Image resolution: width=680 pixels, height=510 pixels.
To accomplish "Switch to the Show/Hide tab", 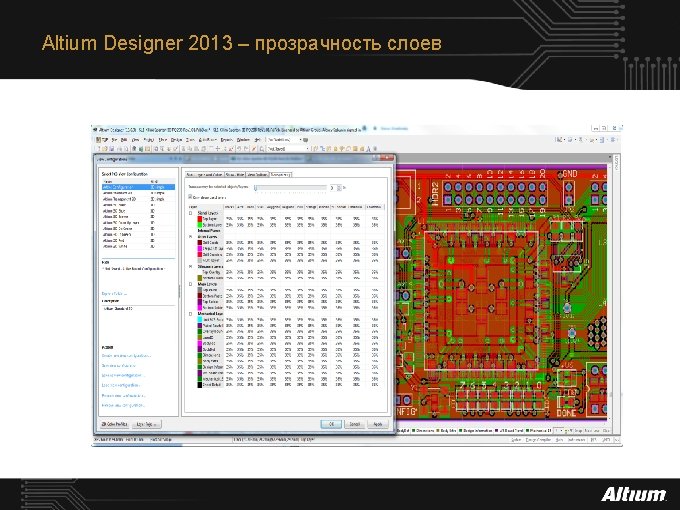I will point(235,174).
